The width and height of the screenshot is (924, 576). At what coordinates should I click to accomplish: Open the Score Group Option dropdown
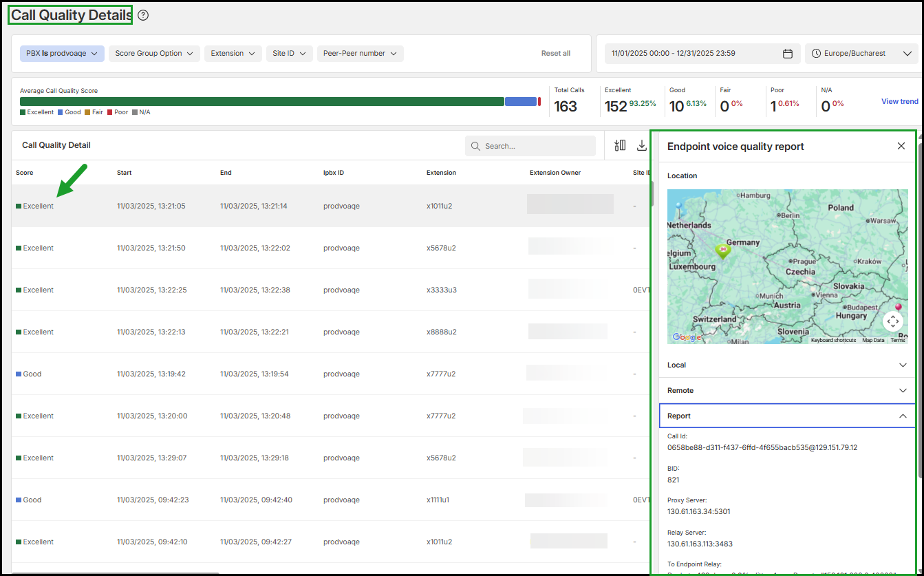[154, 54]
